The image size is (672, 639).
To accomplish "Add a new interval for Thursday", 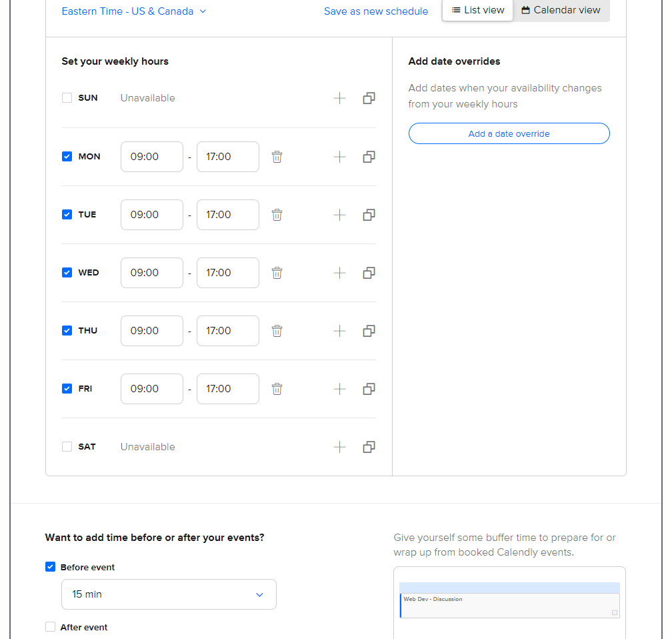I will pyautogui.click(x=339, y=331).
